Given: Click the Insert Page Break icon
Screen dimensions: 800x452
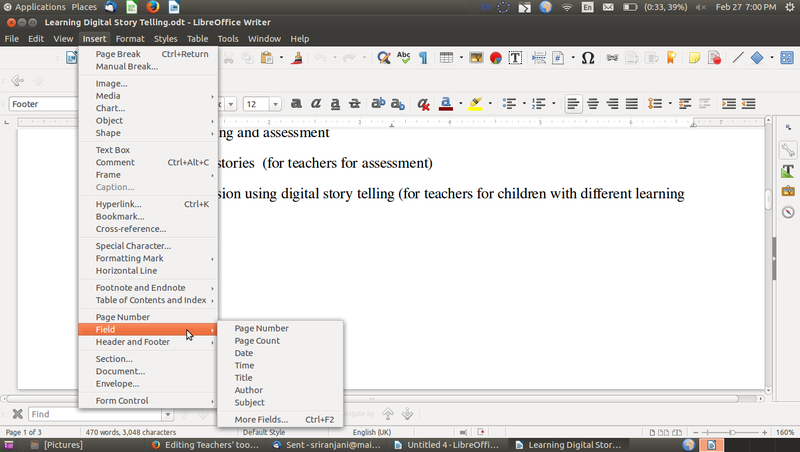Looking at the screenshot, I should pyautogui.click(x=539, y=58).
